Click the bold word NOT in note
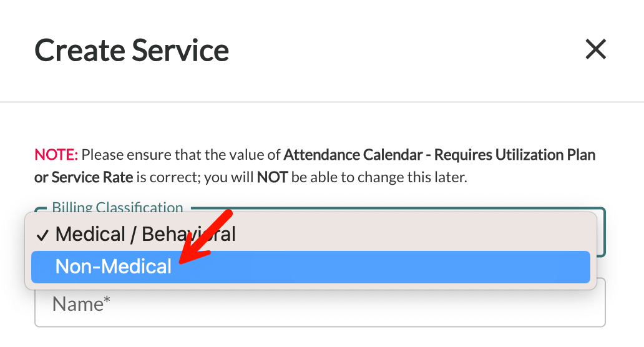The width and height of the screenshot is (644, 347). 272,177
